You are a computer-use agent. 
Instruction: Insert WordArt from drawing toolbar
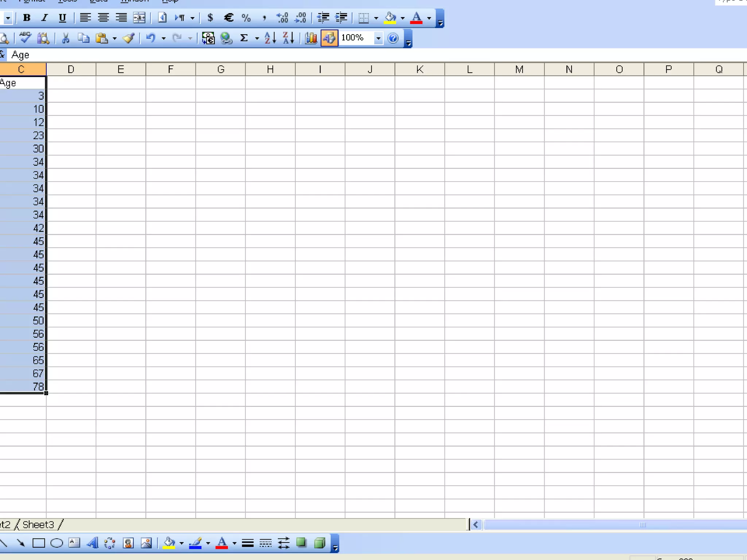[92, 543]
